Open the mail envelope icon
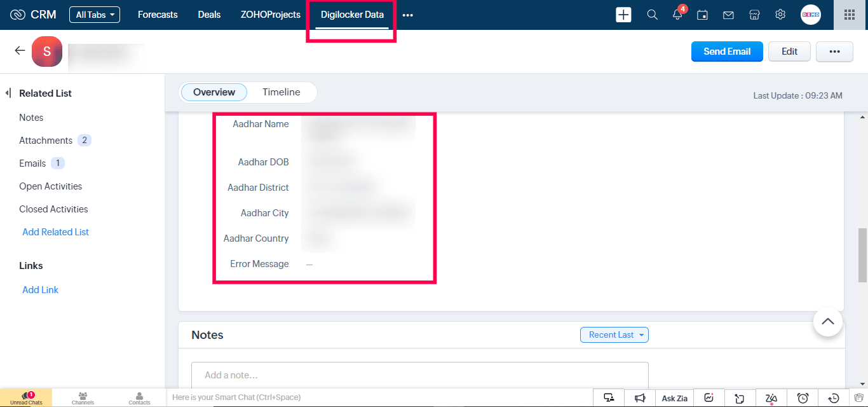This screenshot has height=407, width=868. click(x=728, y=15)
